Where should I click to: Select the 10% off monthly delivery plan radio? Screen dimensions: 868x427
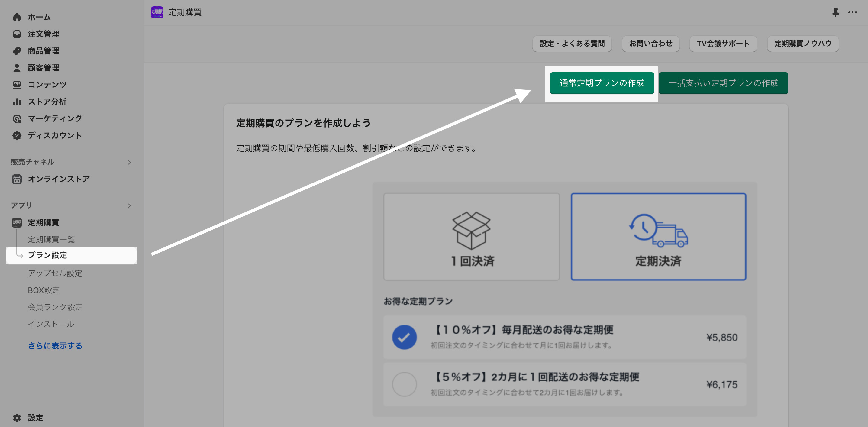tap(404, 337)
